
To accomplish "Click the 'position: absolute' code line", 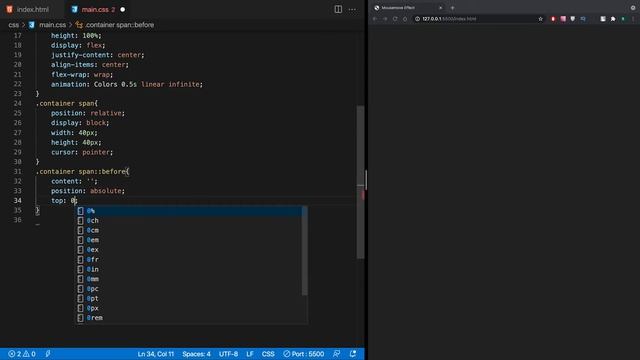I will (88, 191).
